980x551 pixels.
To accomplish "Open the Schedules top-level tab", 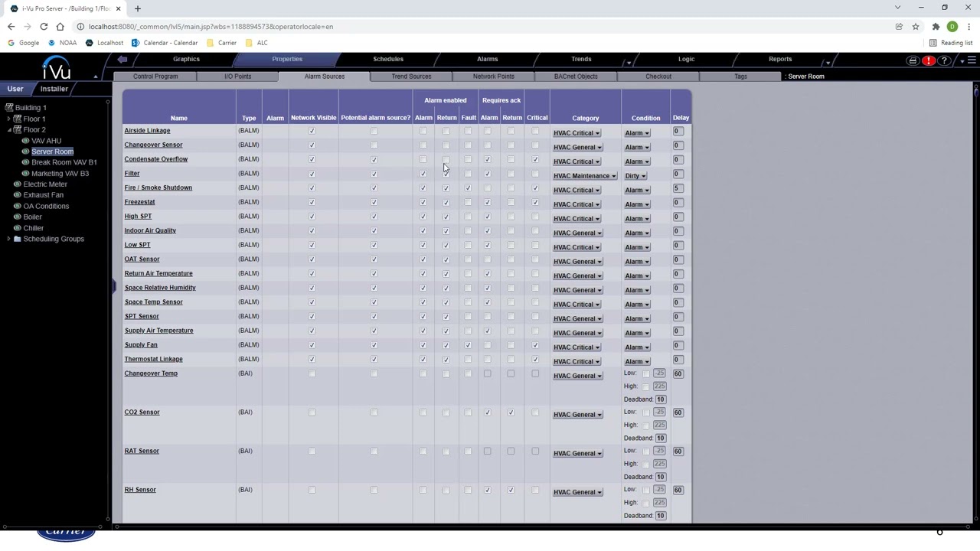I will [x=388, y=59].
